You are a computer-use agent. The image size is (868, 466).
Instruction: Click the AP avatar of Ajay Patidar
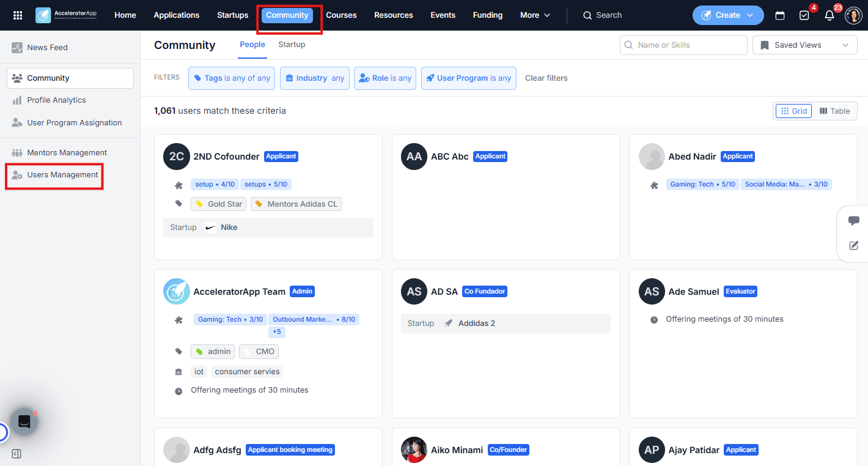[652, 450]
